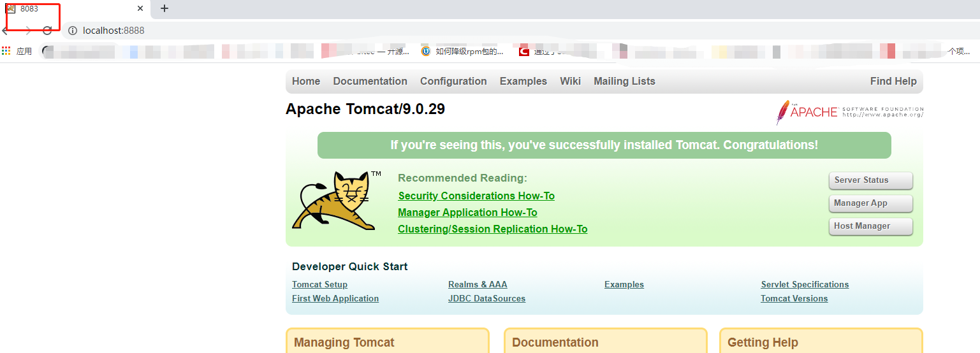The height and width of the screenshot is (353, 980).
Task: Open the Configuration nav item
Action: [x=453, y=81]
